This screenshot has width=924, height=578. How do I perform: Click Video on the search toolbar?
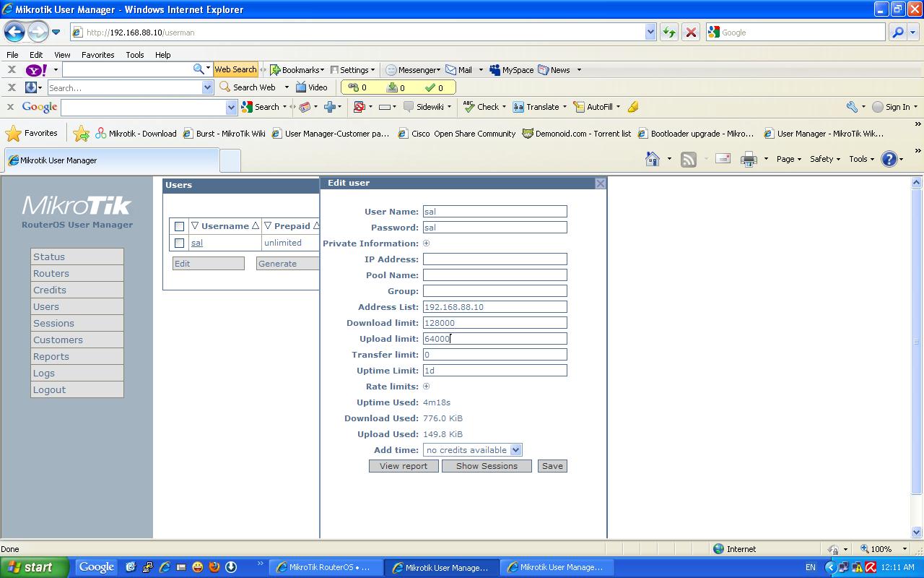click(312, 87)
